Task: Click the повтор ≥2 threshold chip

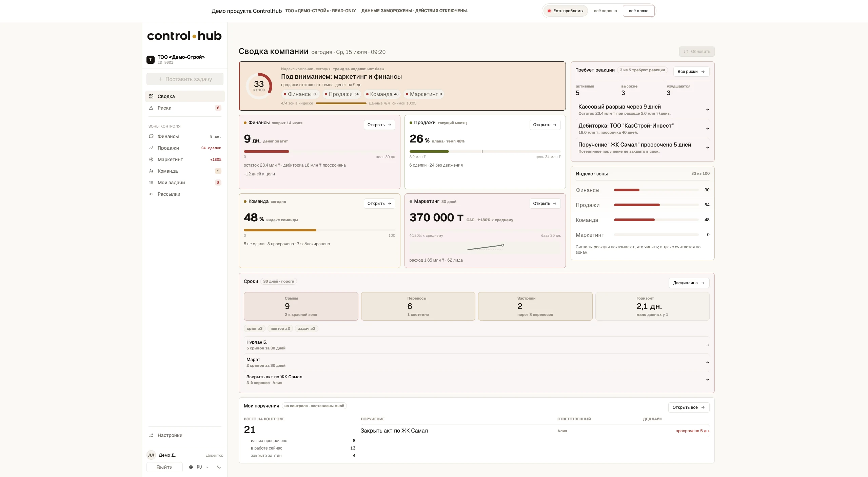Action: pos(280,328)
